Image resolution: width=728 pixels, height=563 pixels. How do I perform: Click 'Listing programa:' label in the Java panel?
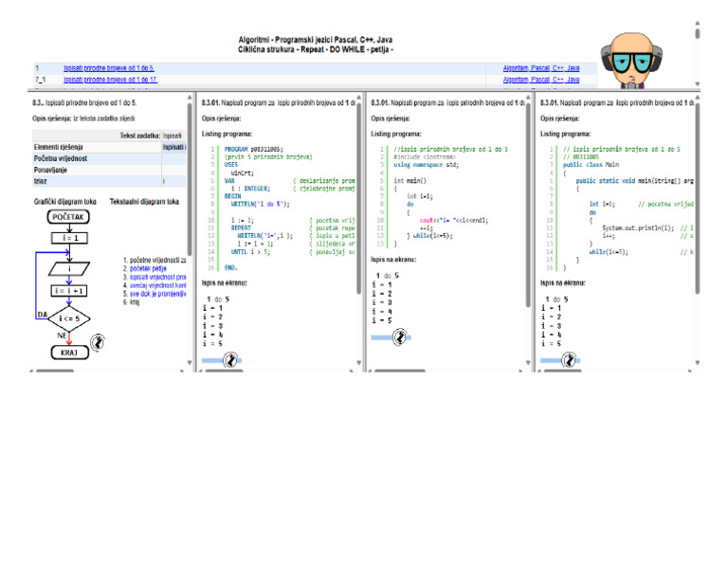566,135
